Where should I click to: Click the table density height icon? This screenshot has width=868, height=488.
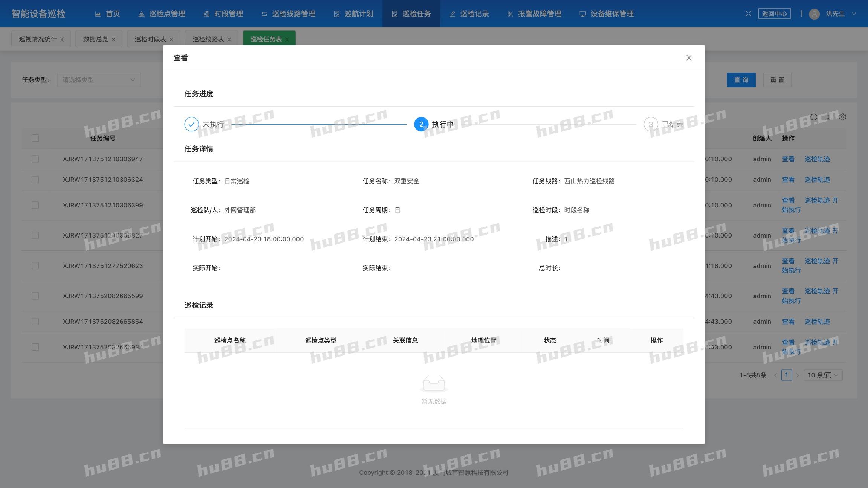pos(828,117)
